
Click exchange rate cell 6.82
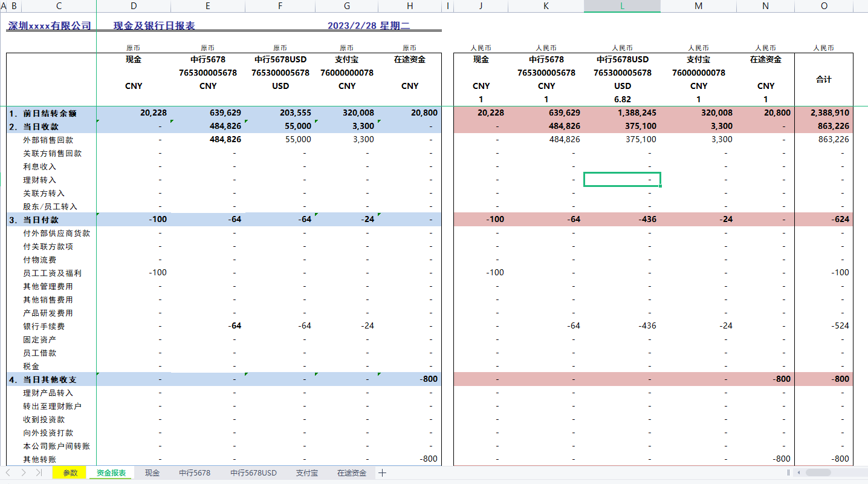click(x=622, y=99)
